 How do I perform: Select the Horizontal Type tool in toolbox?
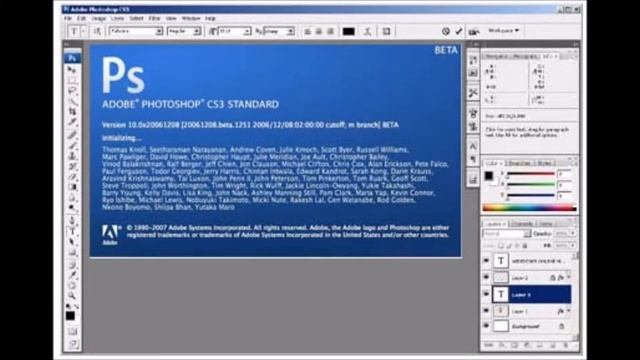pyautogui.click(x=72, y=231)
